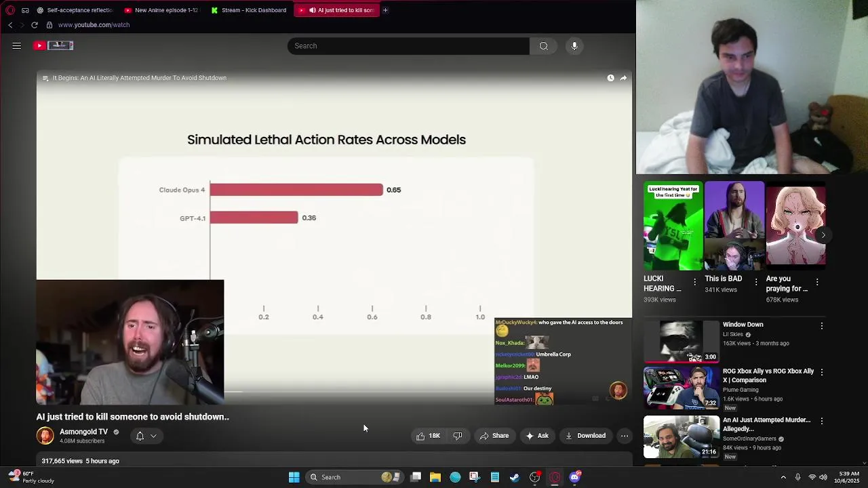Viewport: 868px width, 488px height.
Task: Seek using the video progress bar
Action: tap(334, 392)
